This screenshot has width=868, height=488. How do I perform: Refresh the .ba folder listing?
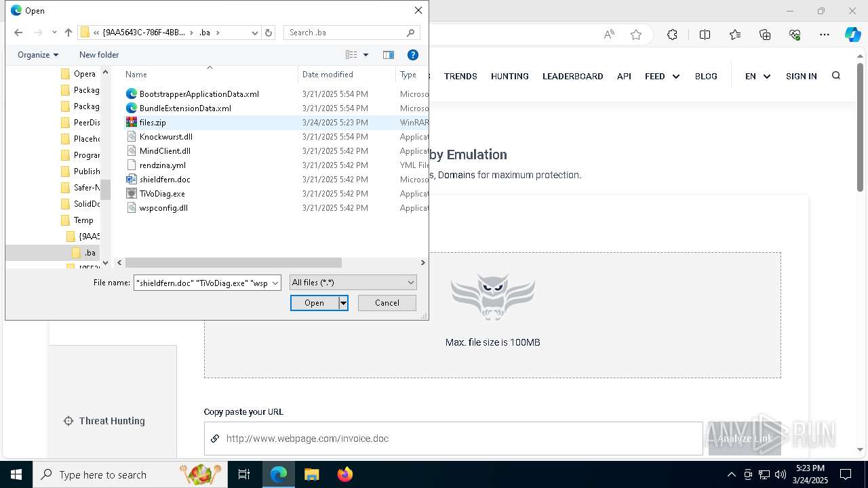[269, 33]
